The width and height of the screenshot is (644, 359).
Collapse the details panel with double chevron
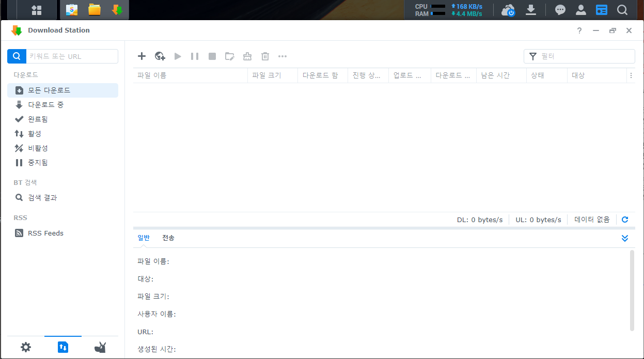tap(625, 238)
